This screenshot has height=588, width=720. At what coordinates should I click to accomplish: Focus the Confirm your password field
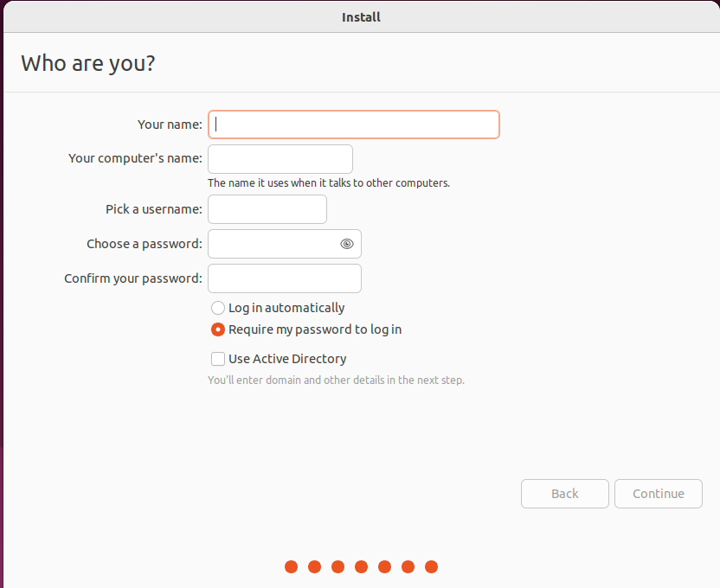[285, 278]
